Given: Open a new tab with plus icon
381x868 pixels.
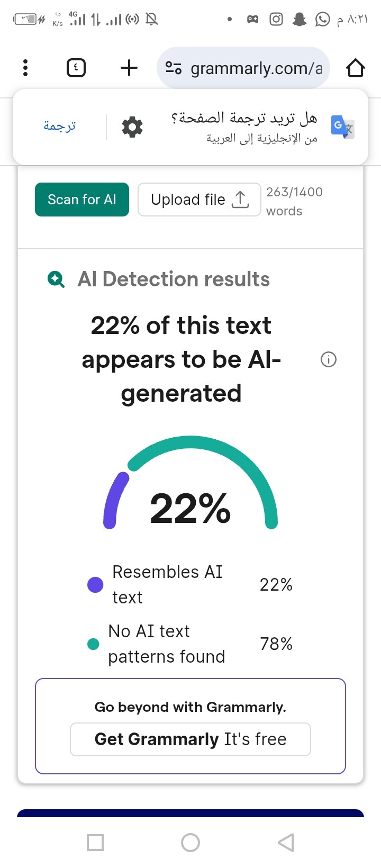Looking at the screenshot, I should (x=129, y=68).
